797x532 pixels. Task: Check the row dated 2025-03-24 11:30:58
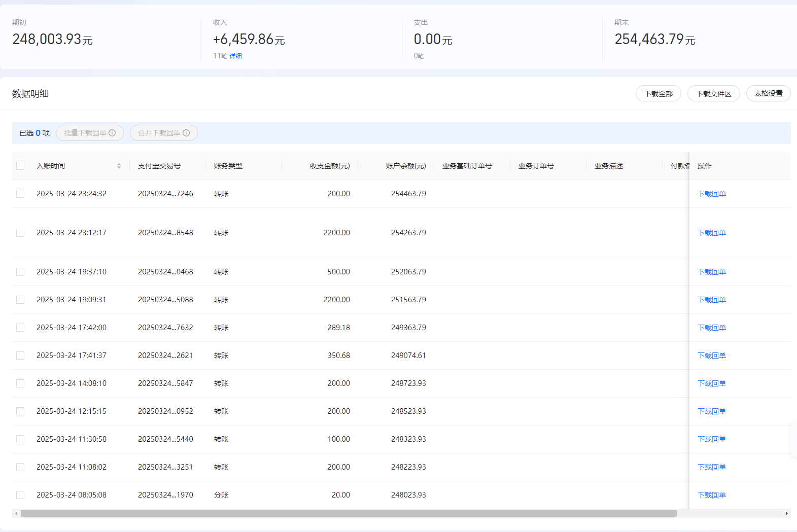(20, 439)
